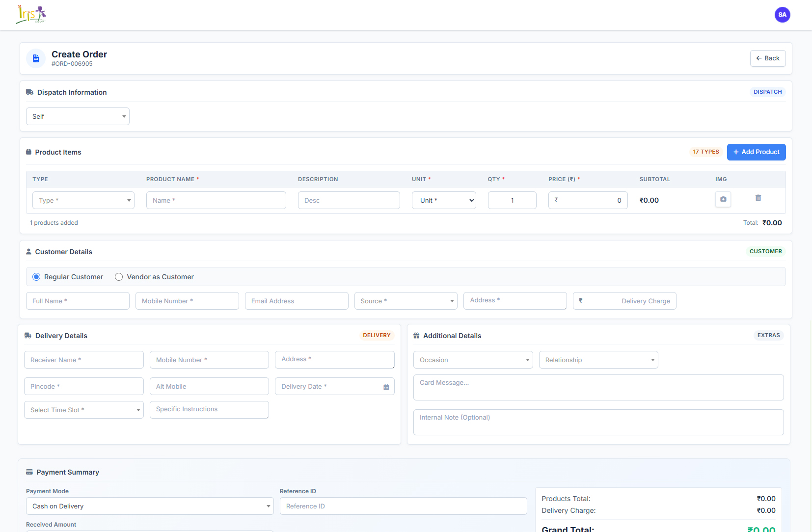812x532 pixels.
Task: Choose Vendor as Customer radio option
Action: click(x=119, y=277)
